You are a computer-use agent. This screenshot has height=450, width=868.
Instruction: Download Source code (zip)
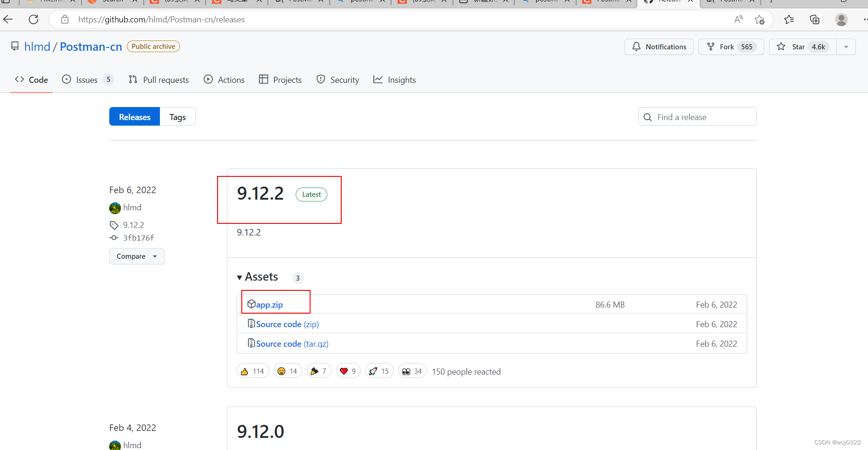287,324
